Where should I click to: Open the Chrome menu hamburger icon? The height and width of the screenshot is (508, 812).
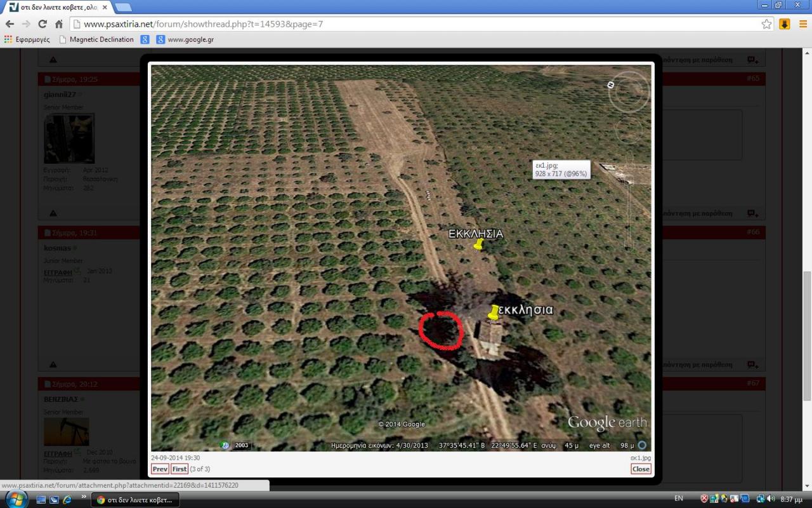802,24
